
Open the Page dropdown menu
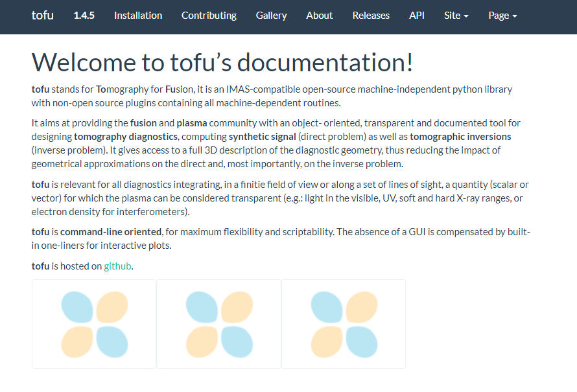pos(502,16)
